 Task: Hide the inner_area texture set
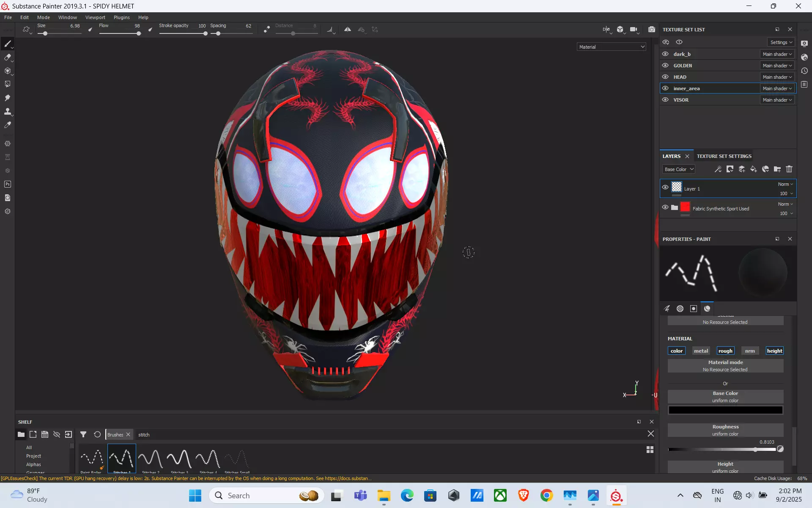665,88
